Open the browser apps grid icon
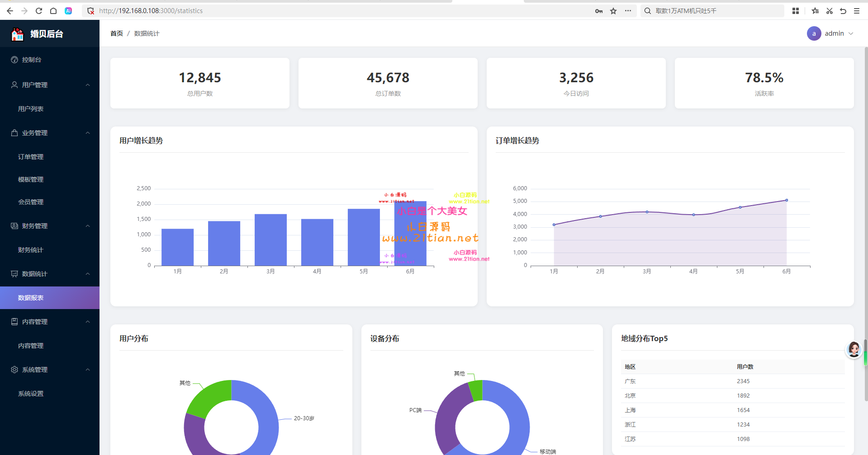The height and width of the screenshot is (455, 868). 796,11
